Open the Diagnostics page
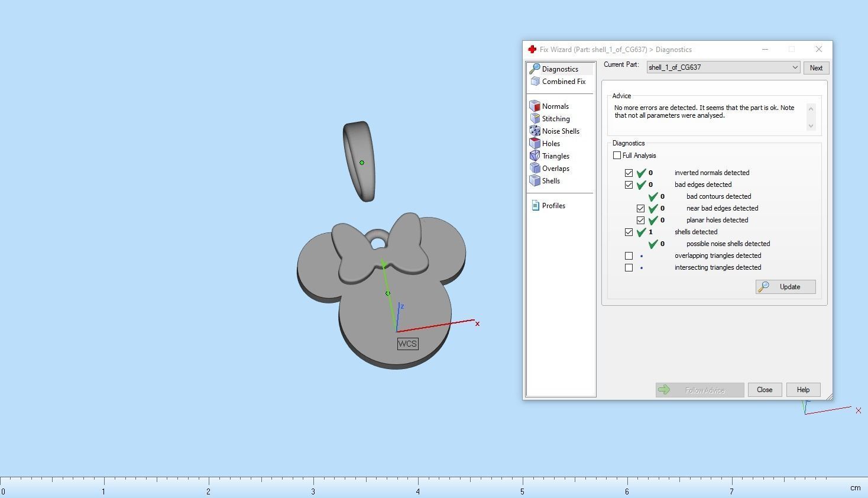 (x=560, y=69)
